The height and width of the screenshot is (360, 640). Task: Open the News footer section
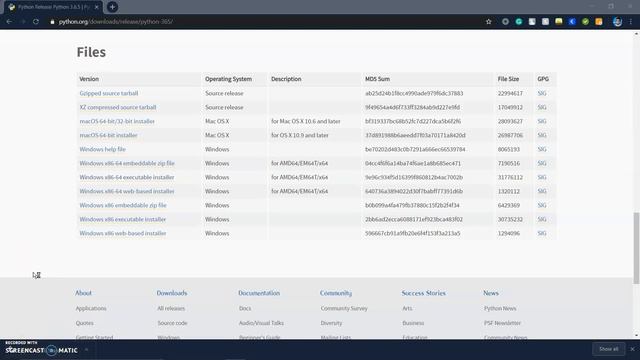[x=491, y=293]
